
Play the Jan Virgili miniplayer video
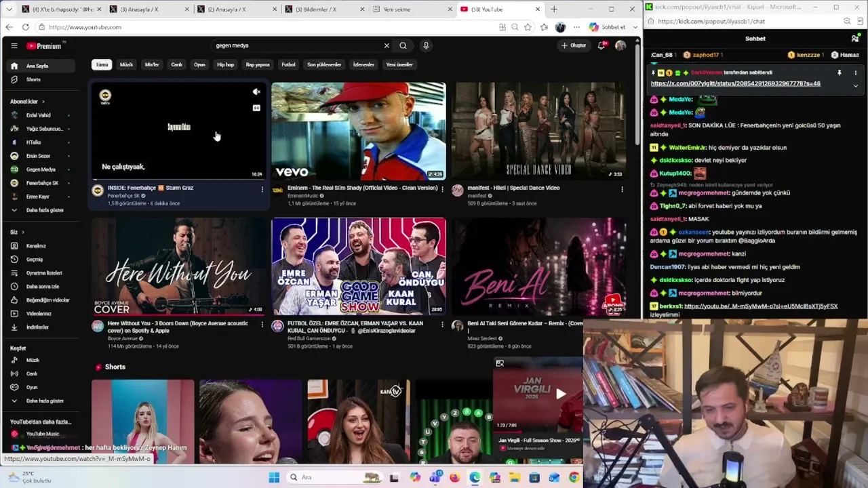pyautogui.click(x=561, y=394)
